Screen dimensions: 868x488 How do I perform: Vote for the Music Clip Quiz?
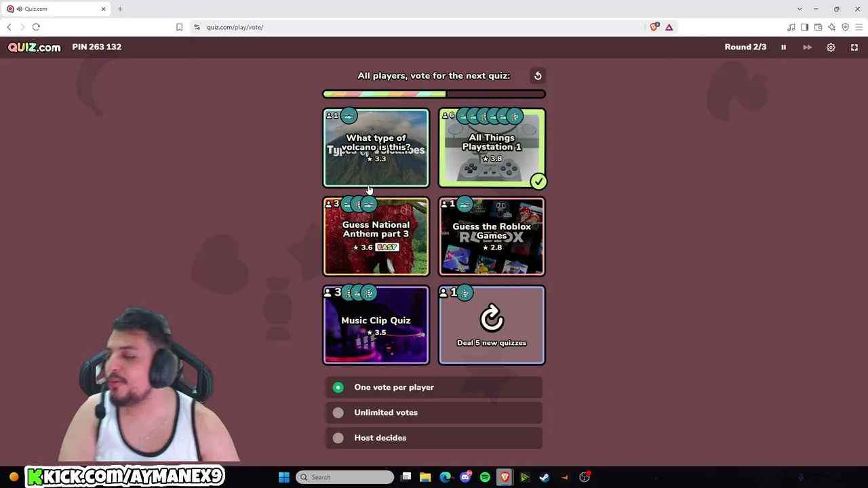[376, 325]
